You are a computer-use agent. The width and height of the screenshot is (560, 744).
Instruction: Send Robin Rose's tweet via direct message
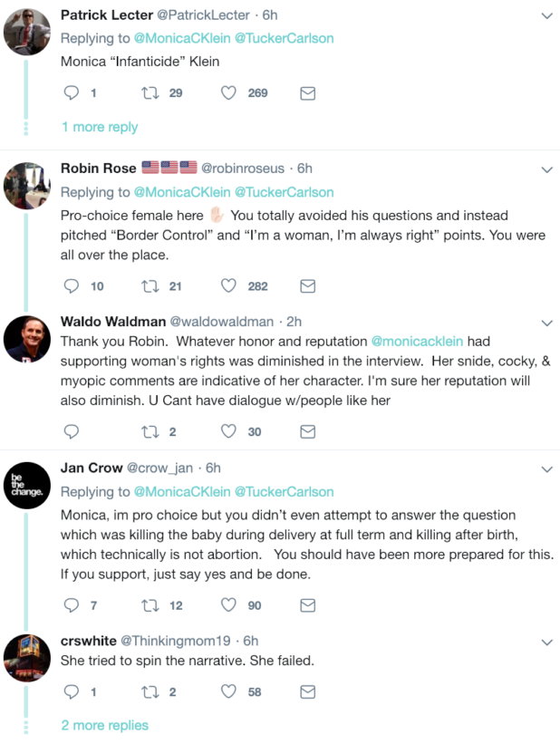pyautogui.click(x=307, y=286)
